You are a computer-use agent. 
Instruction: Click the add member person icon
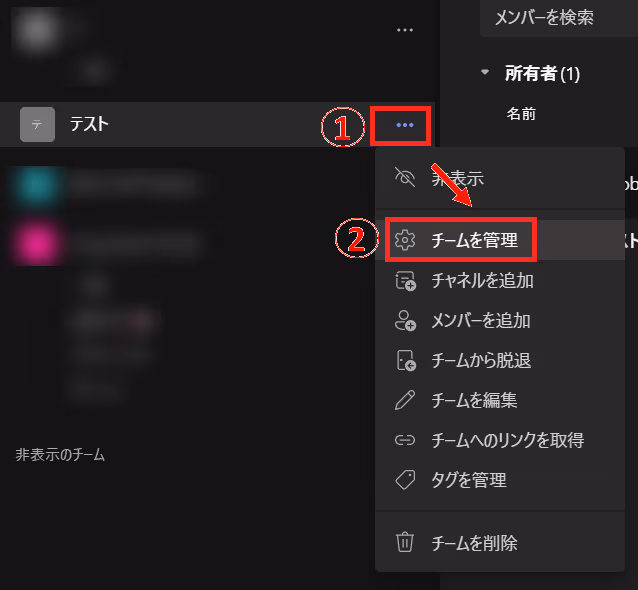click(405, 321)
